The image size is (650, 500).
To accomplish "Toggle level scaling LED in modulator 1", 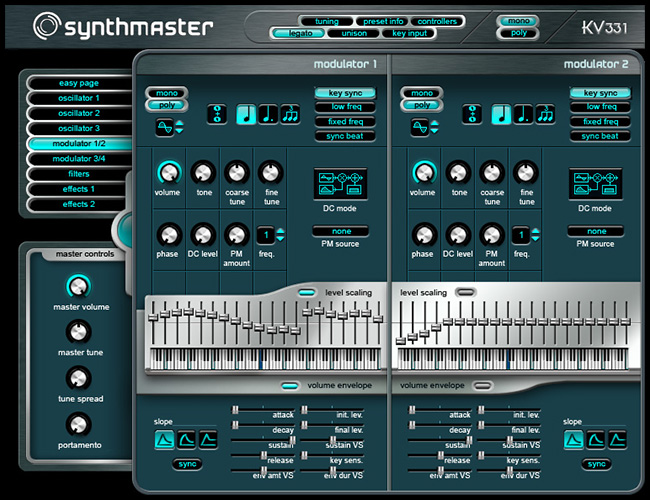I will pos(307,293).
